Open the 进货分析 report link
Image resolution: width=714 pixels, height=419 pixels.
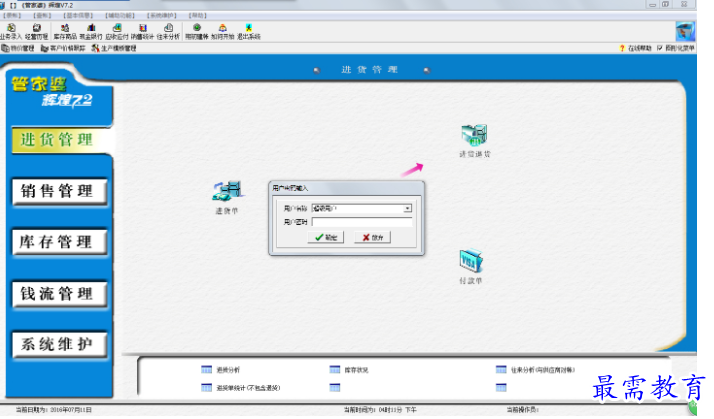[228, 370]
